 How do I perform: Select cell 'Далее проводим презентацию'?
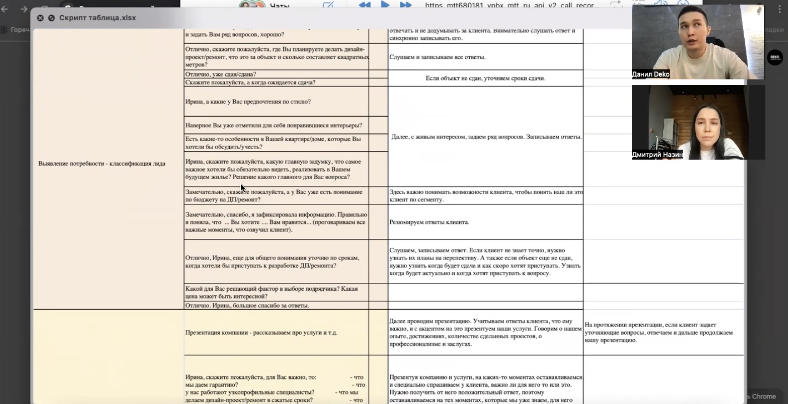click(485, 333)
